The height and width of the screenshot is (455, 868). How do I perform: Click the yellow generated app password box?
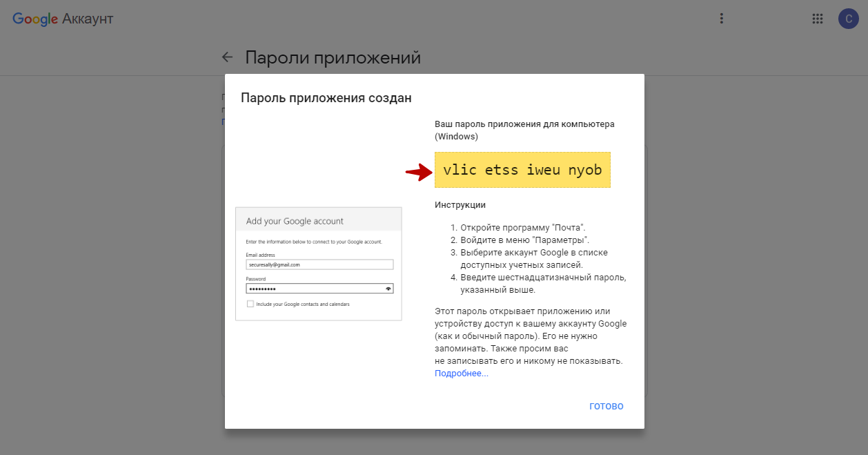(522, 170)
